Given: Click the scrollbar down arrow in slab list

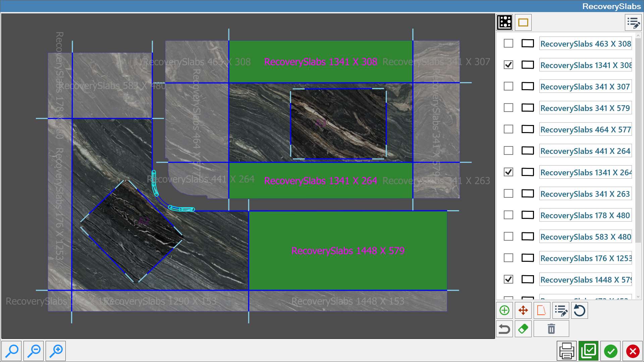Looking at the screenshot, I should (x=638, y=297).
